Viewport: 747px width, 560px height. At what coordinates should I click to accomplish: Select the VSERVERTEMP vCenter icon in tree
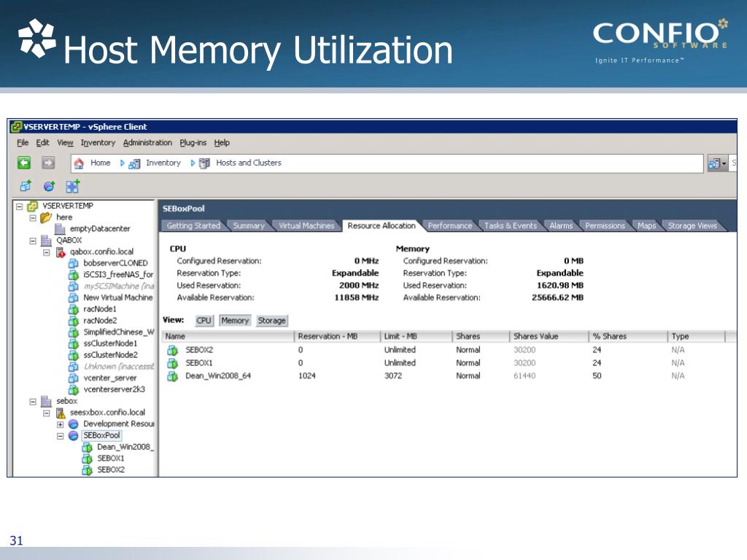(32, 206)
